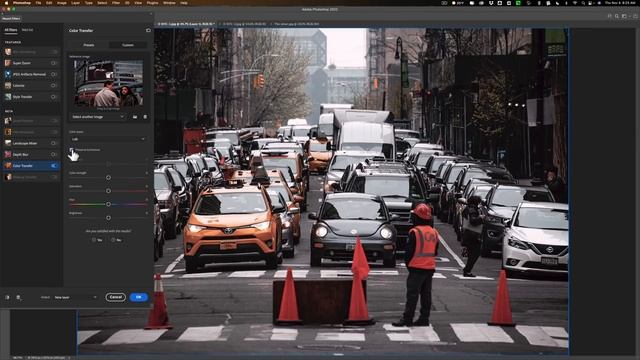This screenshot has width=640, height=360.
Task: Click the Colorize filter thumbnail icon
Action: [x=8, y=86]
